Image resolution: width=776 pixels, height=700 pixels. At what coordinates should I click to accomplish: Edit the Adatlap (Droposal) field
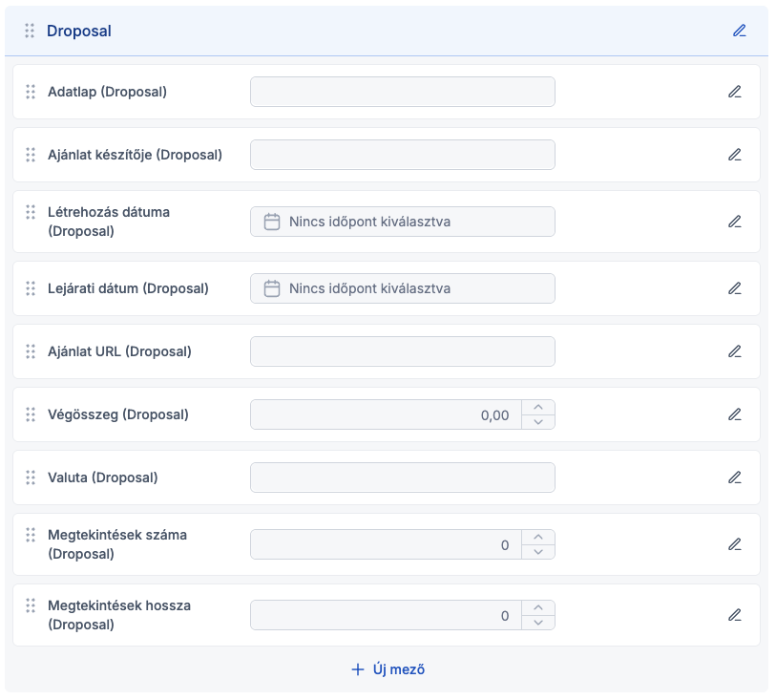(x=734, y=92)
